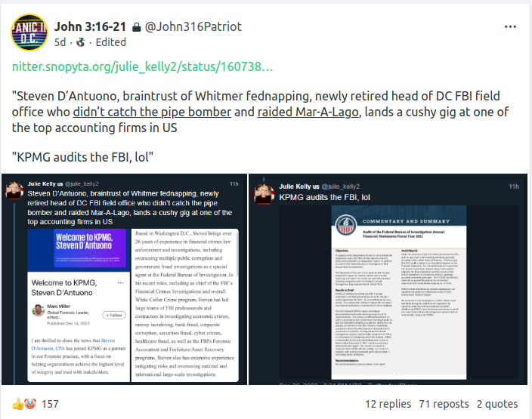Click the lock icon beside username

(x=136, y=27)
